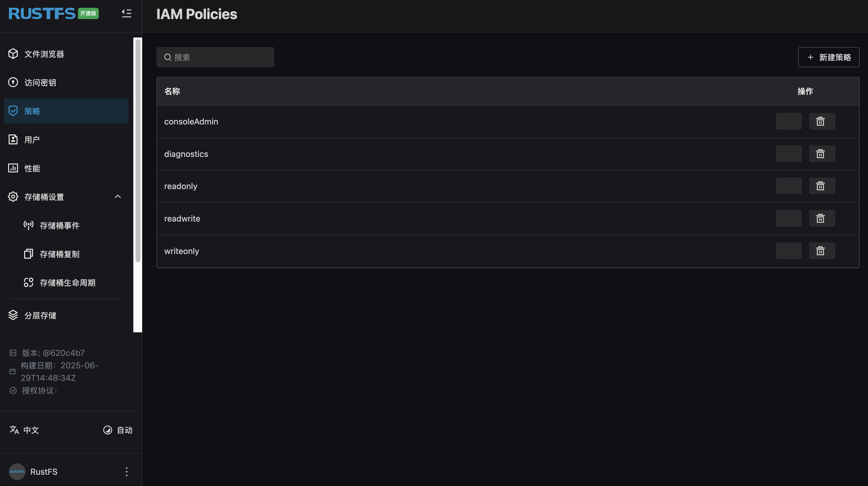Toggle the 自动 theme mode switch
The width and height of the screenshot is (868, 486).
tap(117, 430)
